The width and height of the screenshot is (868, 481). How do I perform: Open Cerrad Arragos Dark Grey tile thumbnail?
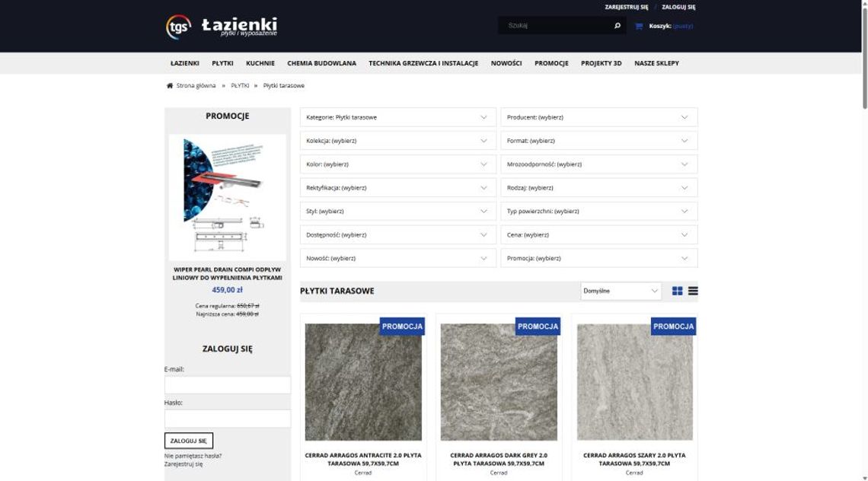click(499, 382)
